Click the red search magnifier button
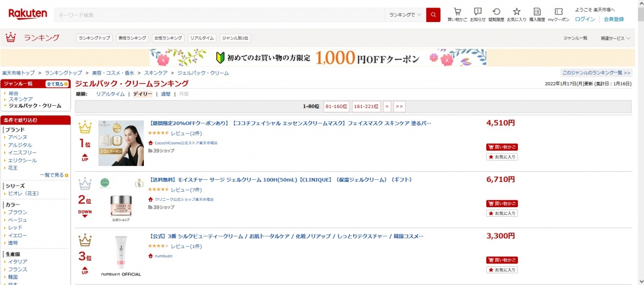The height and width of the screenshot is (285, 644). tap(433, 15)
